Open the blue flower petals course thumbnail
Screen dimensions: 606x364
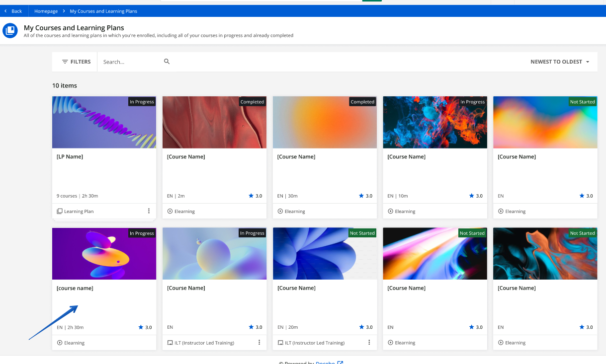pyautogui.click(x=325, y=254)
